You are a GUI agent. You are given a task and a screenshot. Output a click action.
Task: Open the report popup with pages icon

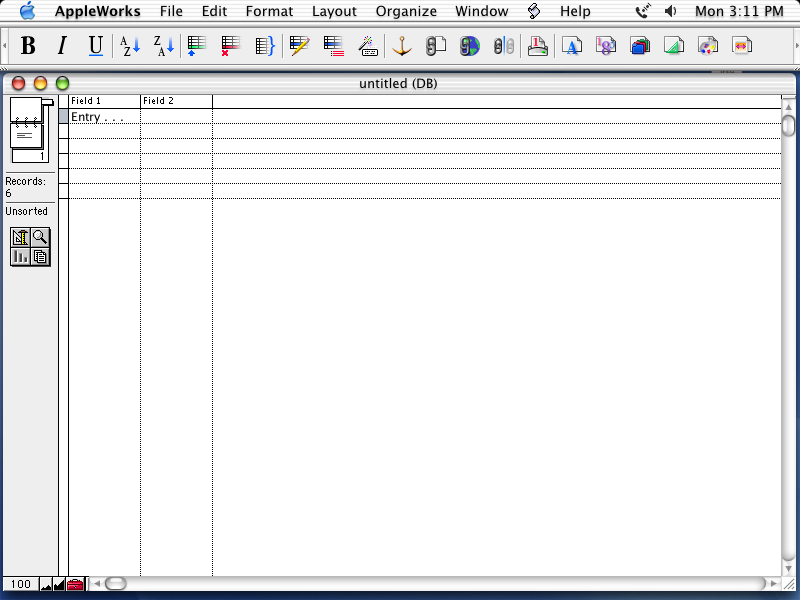coord(40,256)
